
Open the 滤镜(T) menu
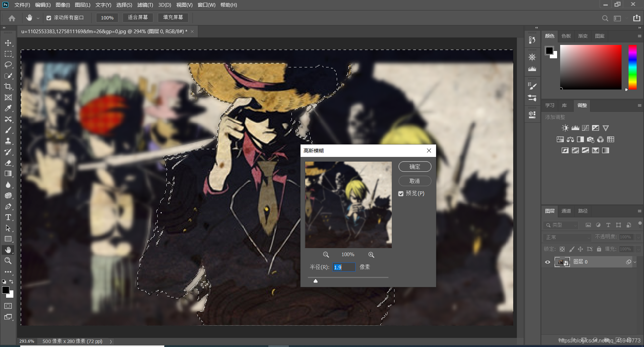click(x=145, y=5)
